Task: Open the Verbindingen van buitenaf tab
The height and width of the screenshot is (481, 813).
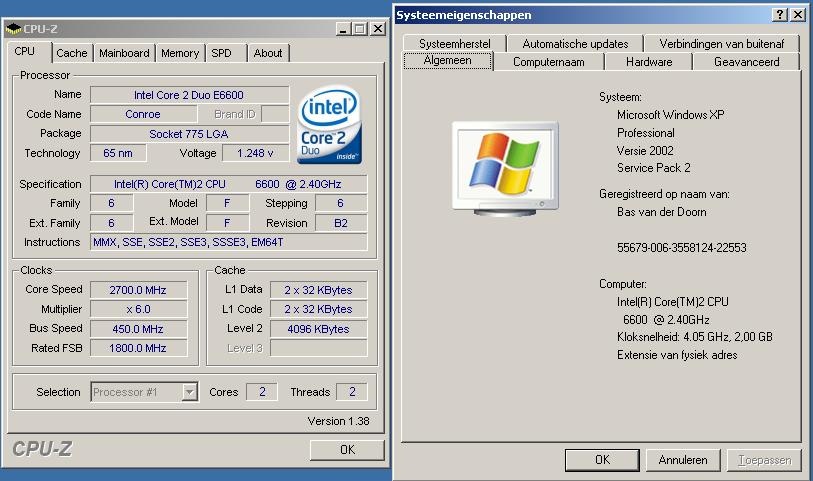Action: point(722,44)
